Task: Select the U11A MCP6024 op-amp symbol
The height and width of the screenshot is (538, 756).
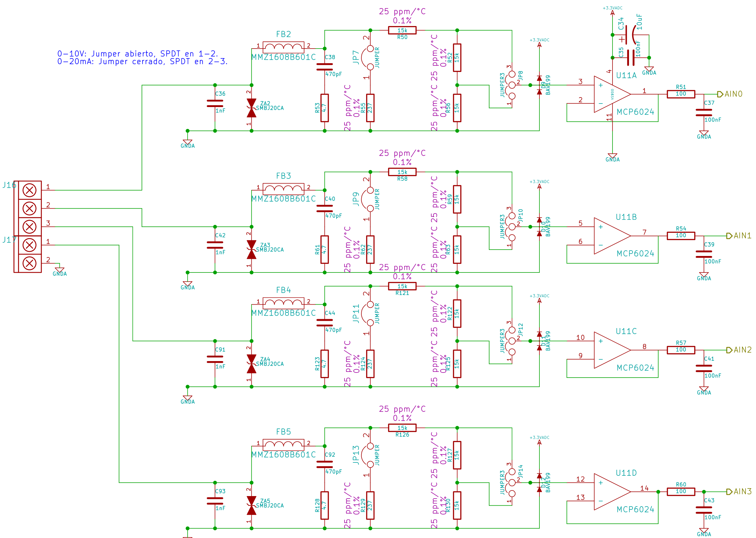Action: 612,94
